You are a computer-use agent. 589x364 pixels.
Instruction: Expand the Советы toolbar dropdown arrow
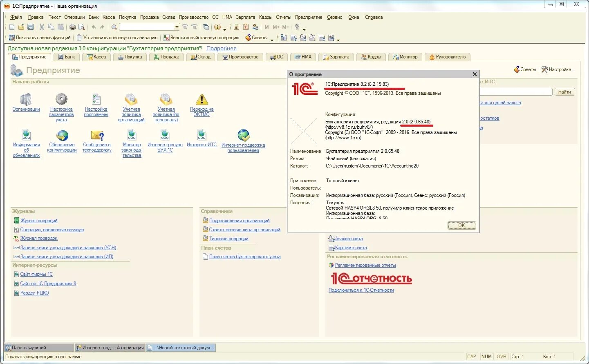[x=272, y=39]
